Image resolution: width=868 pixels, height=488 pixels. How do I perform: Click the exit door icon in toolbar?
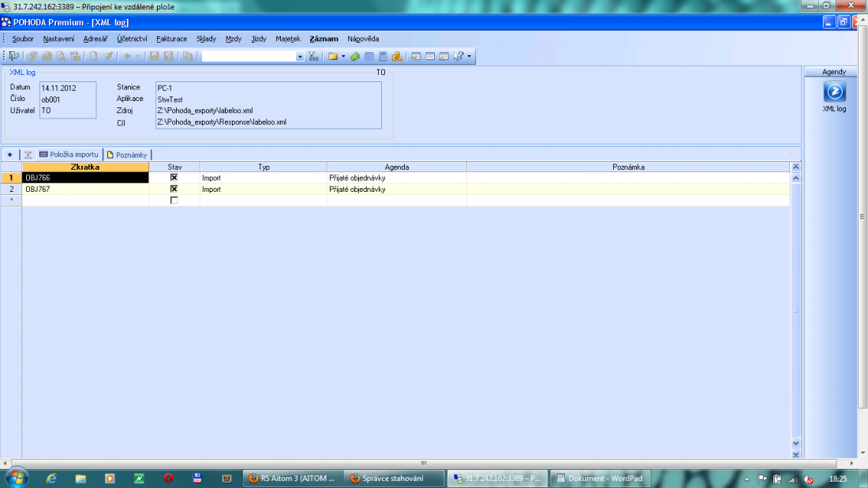14,56
